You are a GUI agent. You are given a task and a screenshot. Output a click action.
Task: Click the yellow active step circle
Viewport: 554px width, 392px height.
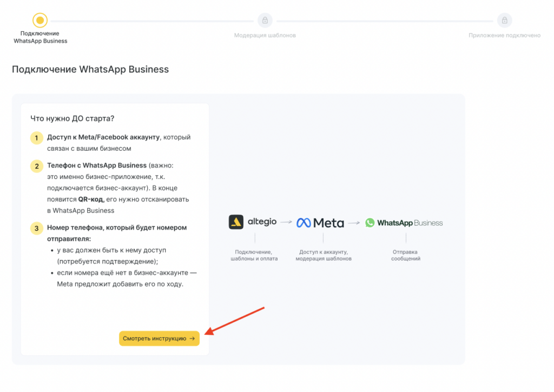[40, 21]
